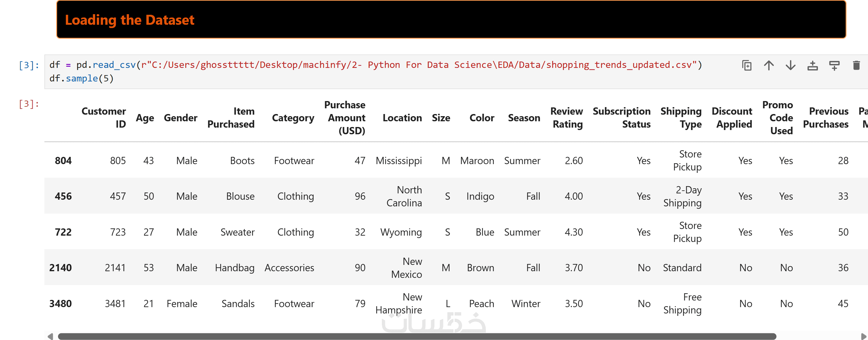Click the input prompt [3] label
Viewport: 868px width, 340px height.
(x=28, y=65)
